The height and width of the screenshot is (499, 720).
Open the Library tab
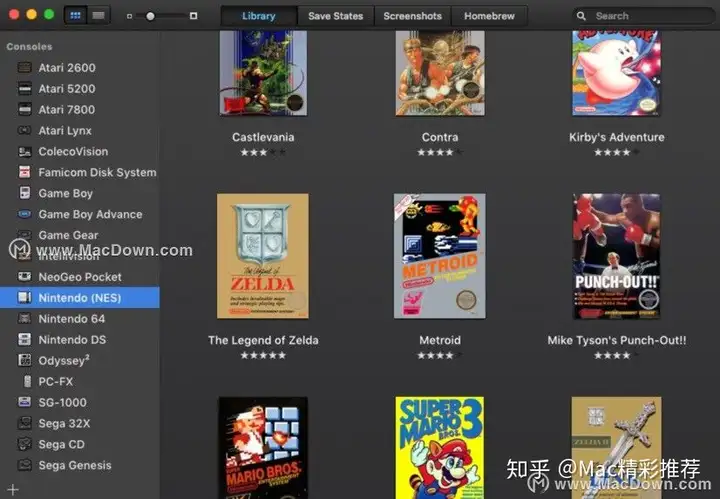coord(259,16)
